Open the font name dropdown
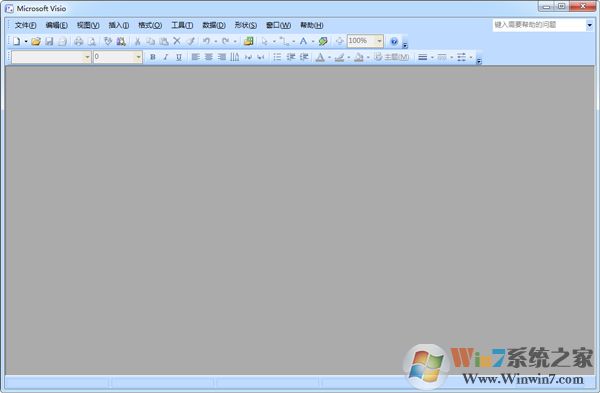600x393 pixels. [x=87, y=57]
